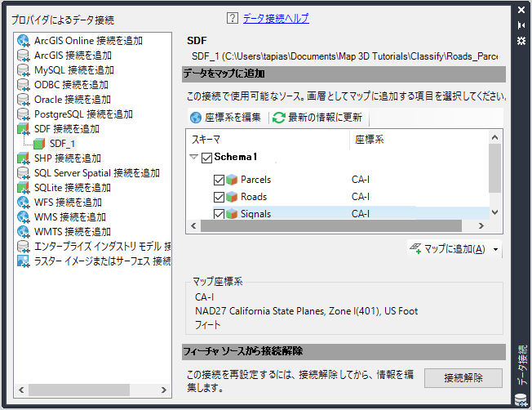Open the マップに追加 dropdown arrow
Screen dimensions: 532x410
tap(496, 249)
